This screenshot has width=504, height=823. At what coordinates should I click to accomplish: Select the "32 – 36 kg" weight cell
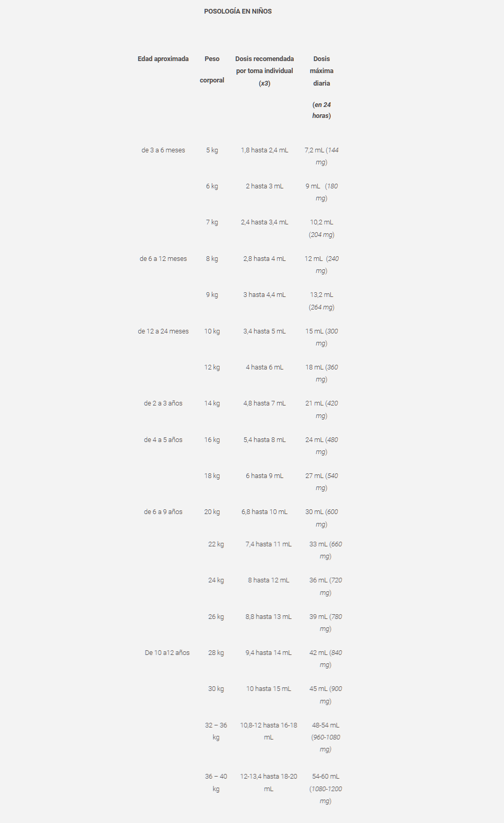216,731
